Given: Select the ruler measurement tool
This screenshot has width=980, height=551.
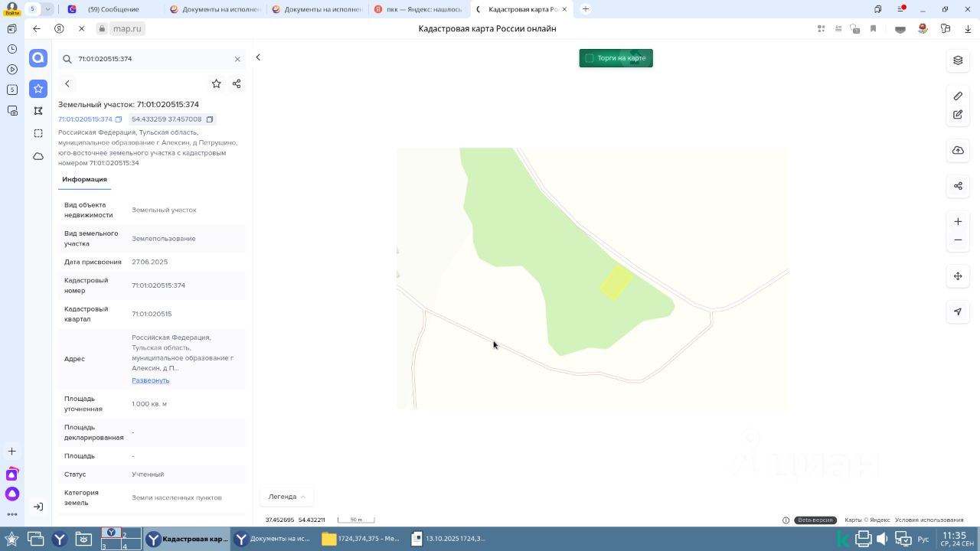Looking at the screenshot, I should 958,96.
